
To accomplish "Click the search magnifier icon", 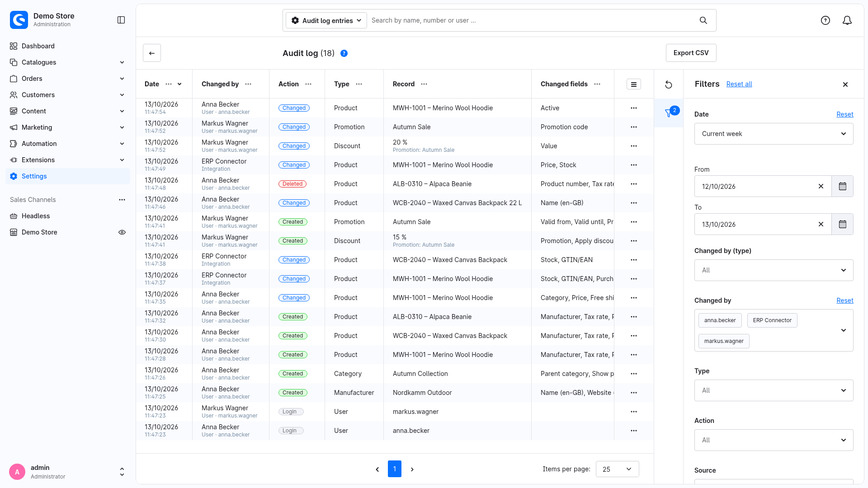I will [x=703, y=20].
